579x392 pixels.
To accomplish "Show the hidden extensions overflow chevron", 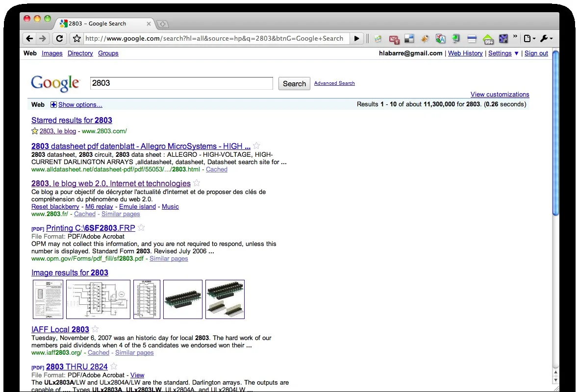I will point(515,36).
